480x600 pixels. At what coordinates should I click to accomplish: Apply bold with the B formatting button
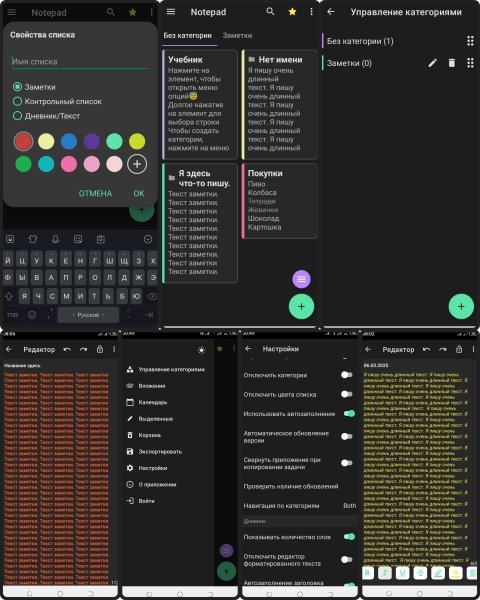368,573
